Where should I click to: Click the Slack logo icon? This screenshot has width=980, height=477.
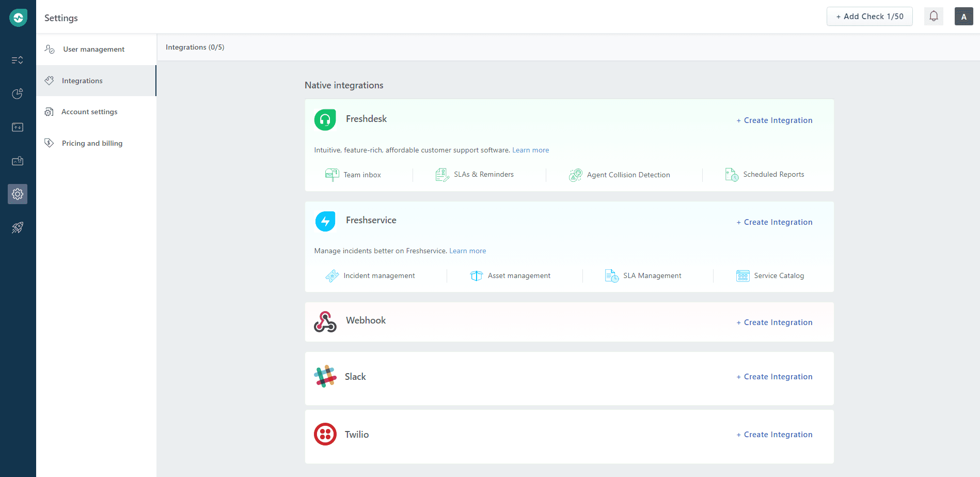tap(325, 376)
